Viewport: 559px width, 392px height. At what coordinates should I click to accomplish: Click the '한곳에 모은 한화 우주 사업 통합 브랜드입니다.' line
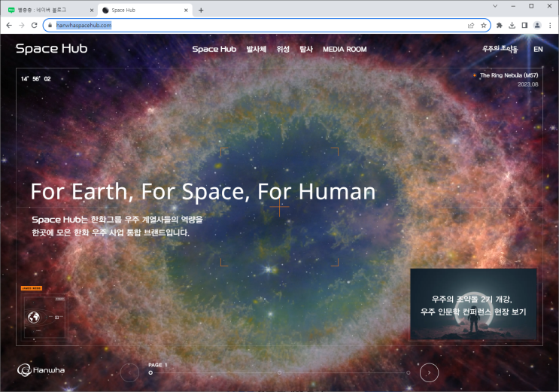[111, 232]
